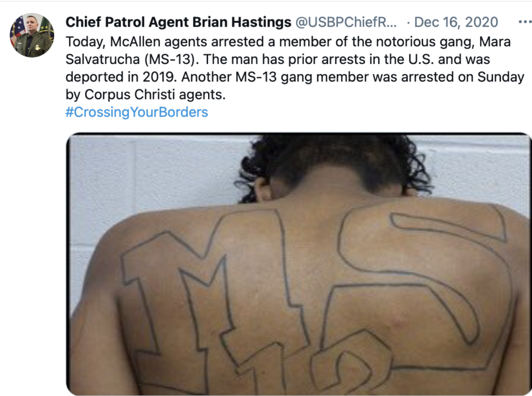Open the Chief Patrol Agent Brian Hastings profile name
This screenshot has height=396, width=532.
coord(178,22)
